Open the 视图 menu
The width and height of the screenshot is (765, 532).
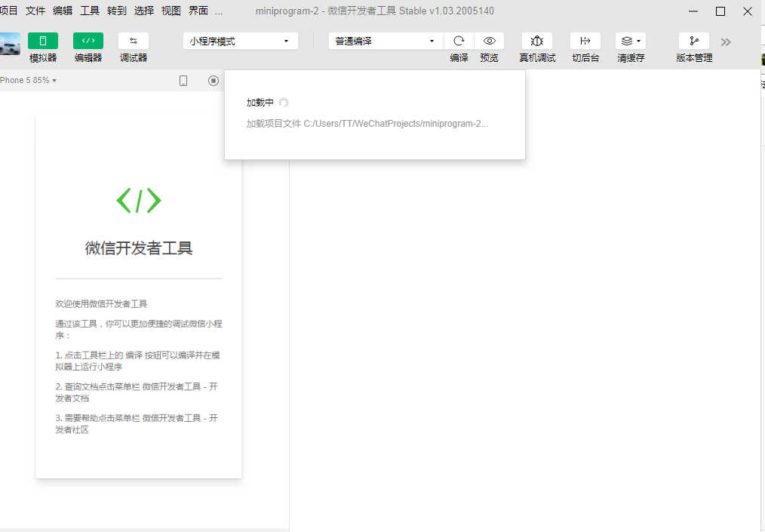coord(171,11)
